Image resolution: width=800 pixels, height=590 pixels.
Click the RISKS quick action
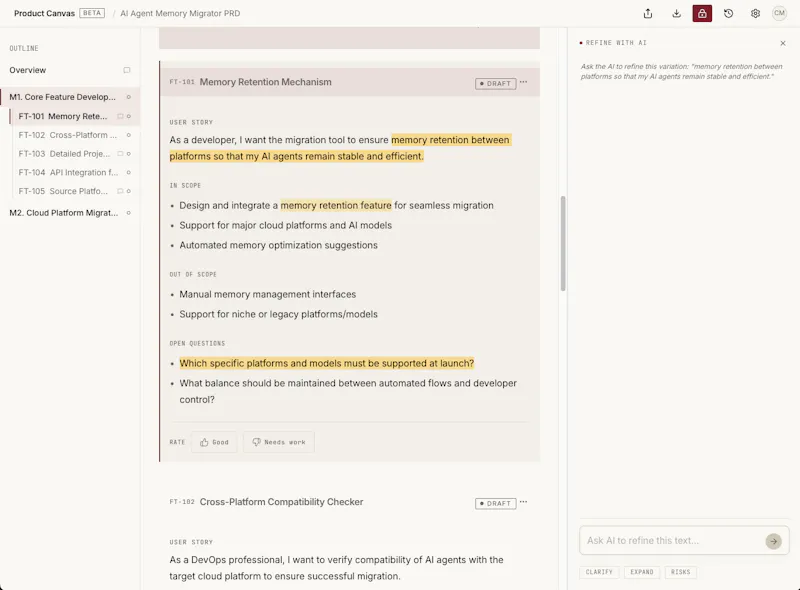coord(681,572)
